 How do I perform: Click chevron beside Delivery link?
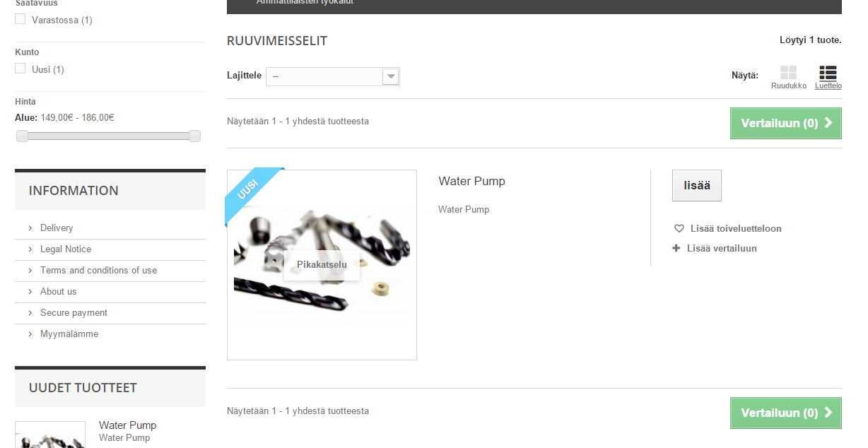[30, 228]
